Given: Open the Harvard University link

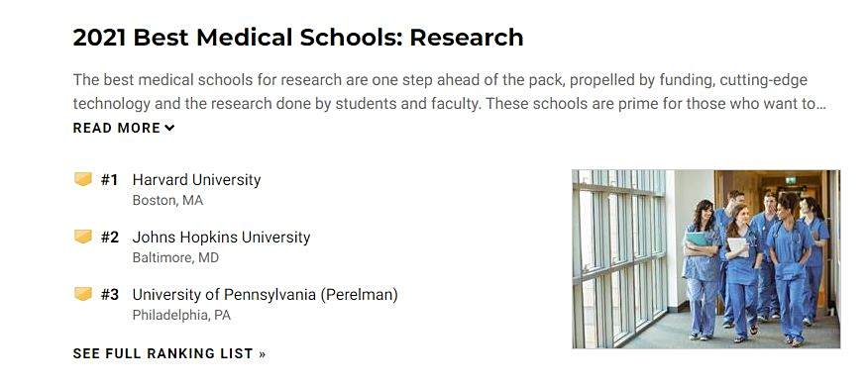Looking at the screenshot, I should point(196,180).
